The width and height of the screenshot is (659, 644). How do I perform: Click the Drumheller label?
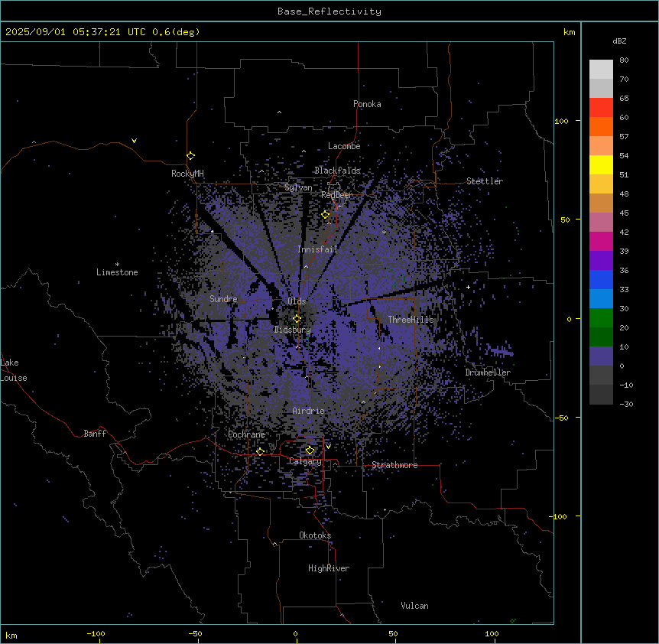click(x=488, y=372)
